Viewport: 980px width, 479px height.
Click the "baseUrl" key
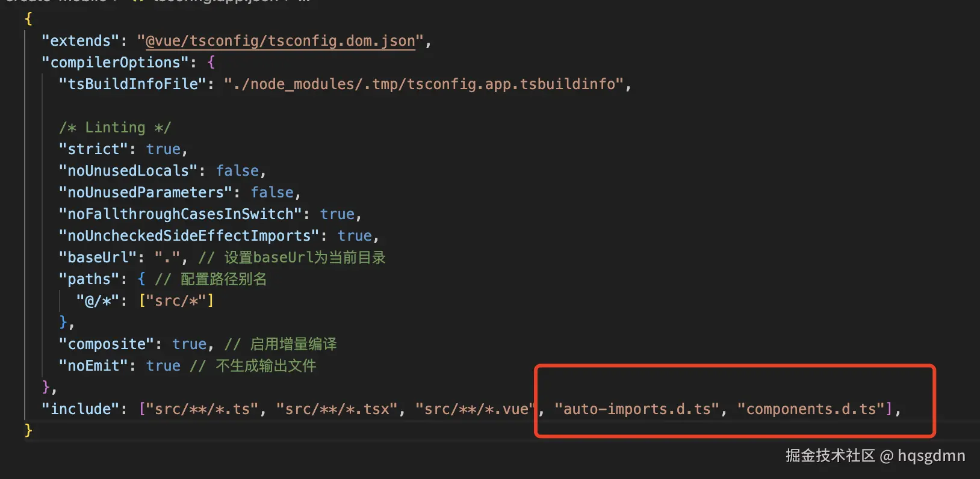point(98,258)
